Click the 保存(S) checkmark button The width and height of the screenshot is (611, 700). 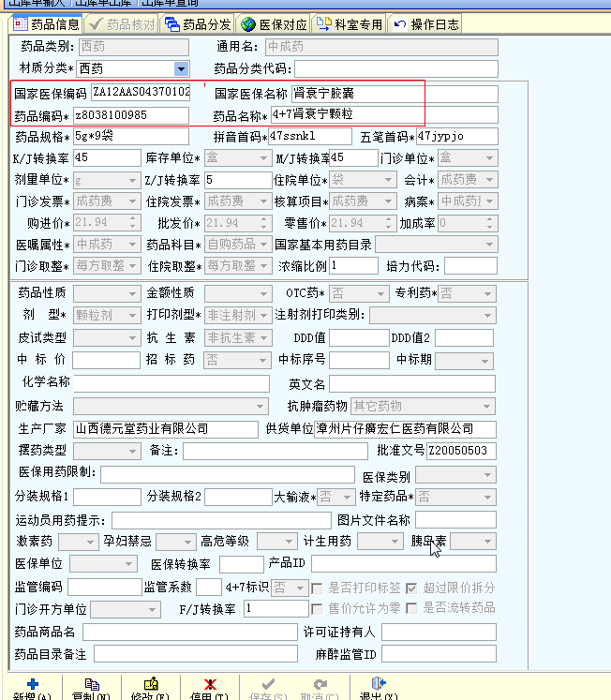coord(268,688)
